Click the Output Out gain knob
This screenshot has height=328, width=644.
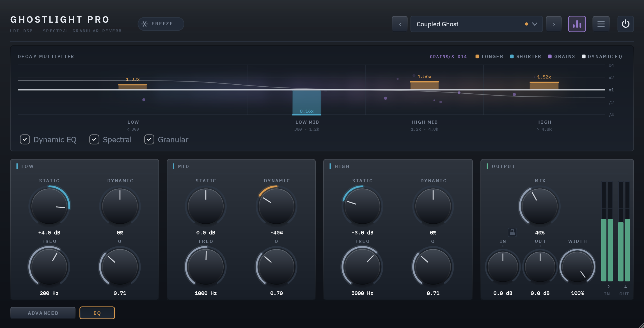tap(540, 267)
